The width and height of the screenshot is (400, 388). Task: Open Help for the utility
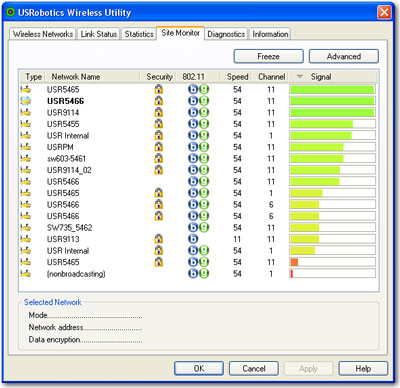(363, 368)
